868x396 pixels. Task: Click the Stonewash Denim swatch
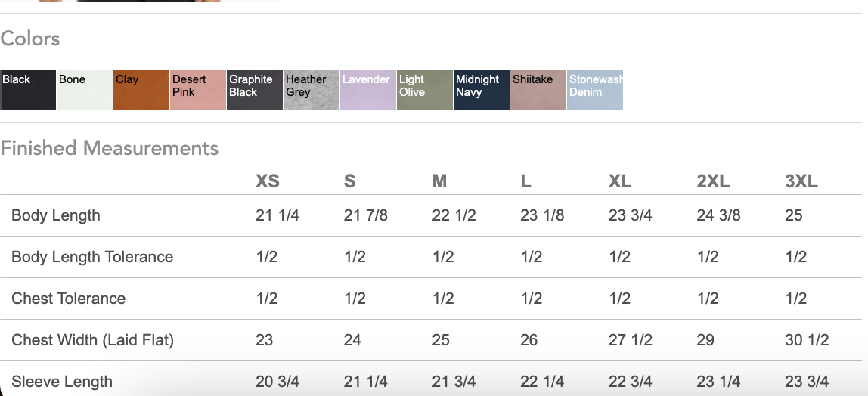point(595,90)
